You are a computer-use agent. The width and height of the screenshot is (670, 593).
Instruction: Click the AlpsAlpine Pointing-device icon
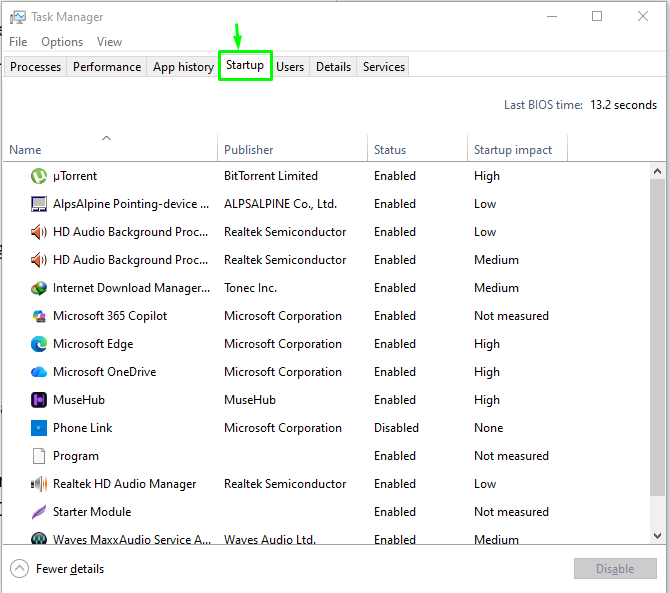(39, 204)
